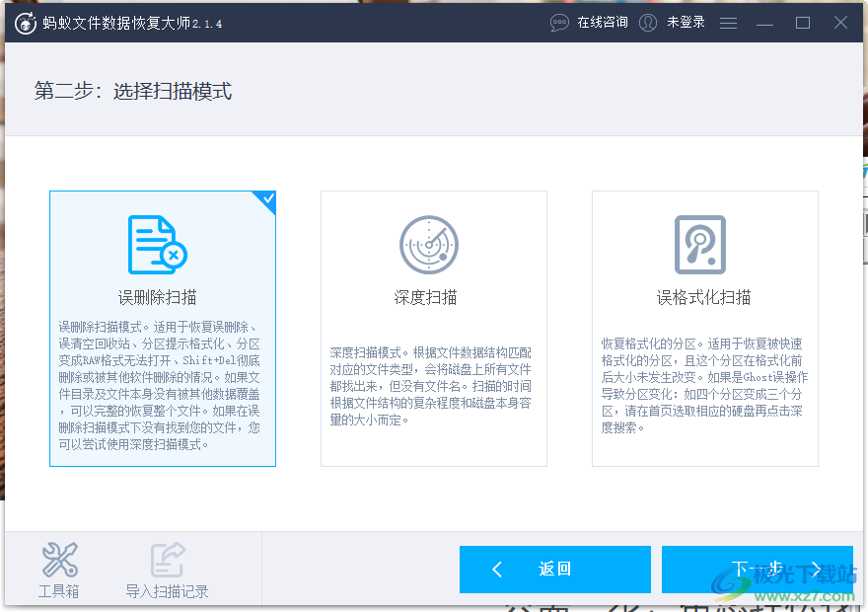868x612 pixels.
Task: Click the 导入扫描记录 import icon
Action: tap(166, 559)
